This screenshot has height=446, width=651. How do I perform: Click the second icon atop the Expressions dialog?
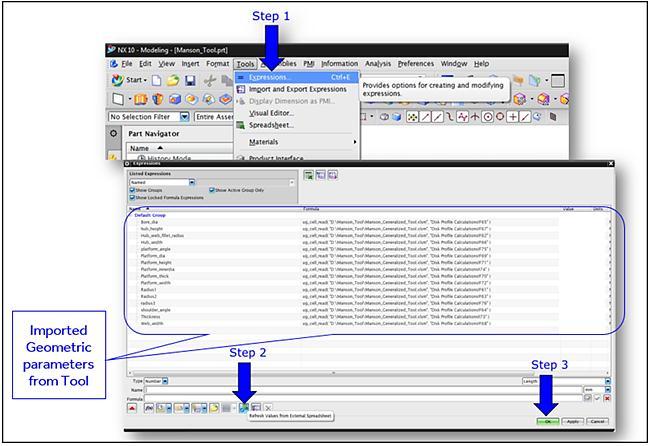click(x=321, y=175)
